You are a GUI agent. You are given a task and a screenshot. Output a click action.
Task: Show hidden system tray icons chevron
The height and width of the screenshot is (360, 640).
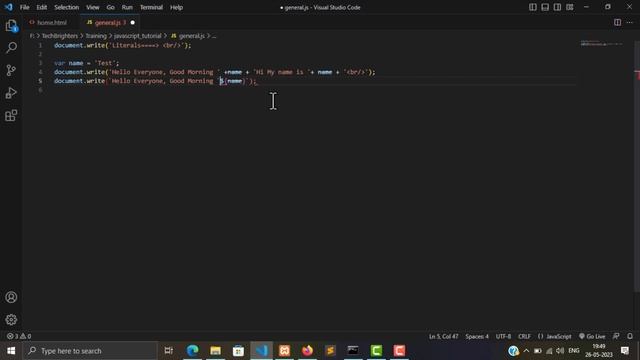coord(526,351)
